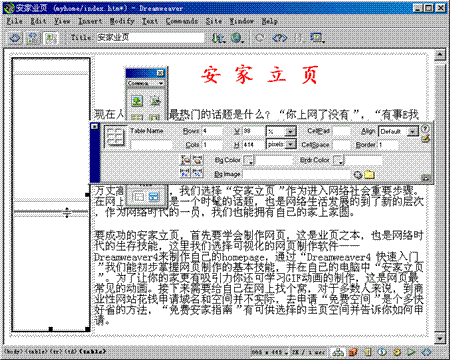
Task: Open the Help menu
Action: click(x=269, y=21)
